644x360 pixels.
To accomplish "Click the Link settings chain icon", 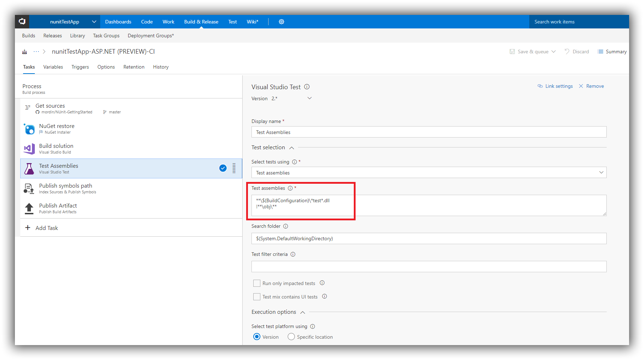I will click(540, 86).
